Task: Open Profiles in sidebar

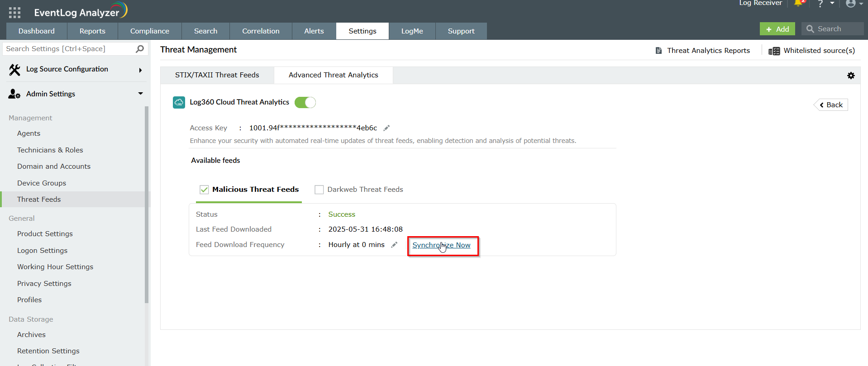Action: coord(29,300)
